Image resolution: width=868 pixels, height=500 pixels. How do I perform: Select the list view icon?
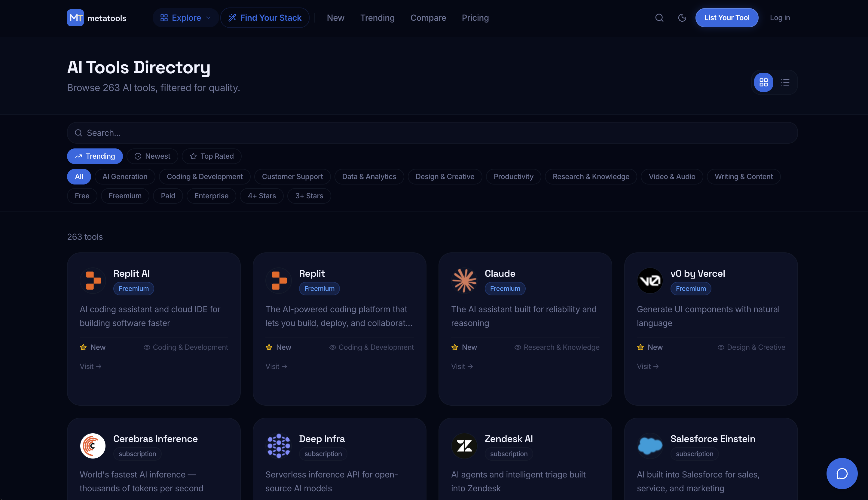(x=785, y=82)
